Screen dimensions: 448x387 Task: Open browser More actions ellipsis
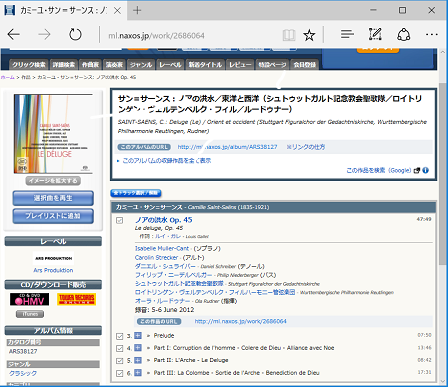click(x=432, y=34)
